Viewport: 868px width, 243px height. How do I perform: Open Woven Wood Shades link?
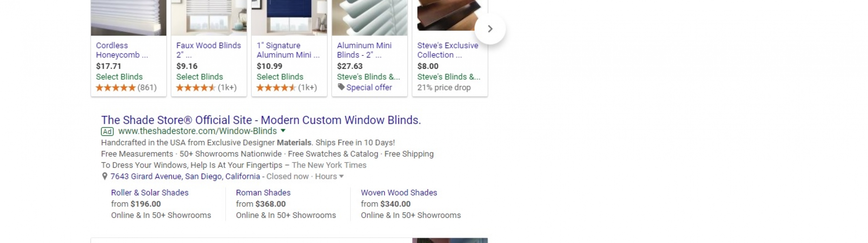(399, 193)
